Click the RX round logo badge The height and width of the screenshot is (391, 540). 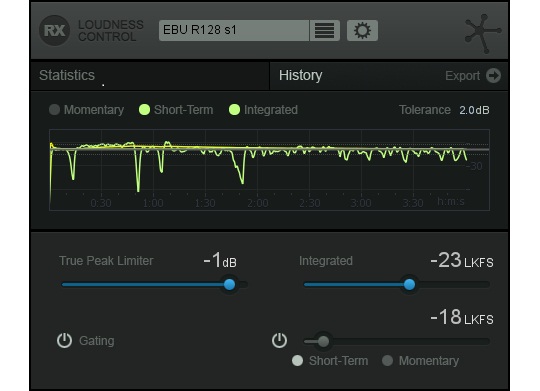[x=54, y=31]
